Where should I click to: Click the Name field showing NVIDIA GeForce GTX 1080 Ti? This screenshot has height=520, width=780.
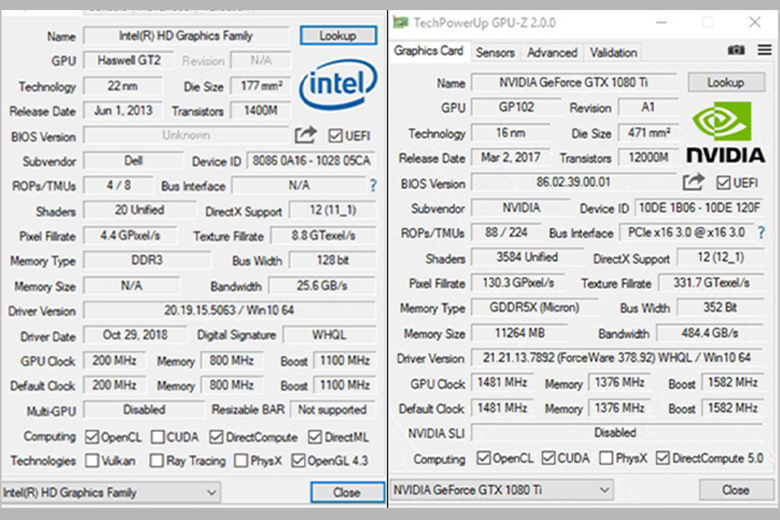coord(574,83)
